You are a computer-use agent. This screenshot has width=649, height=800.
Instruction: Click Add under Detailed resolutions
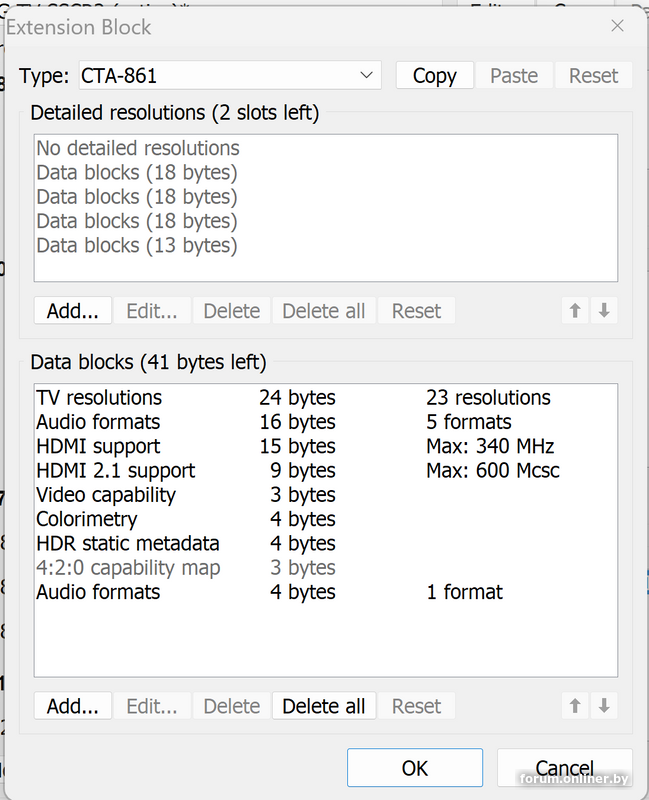72,311
